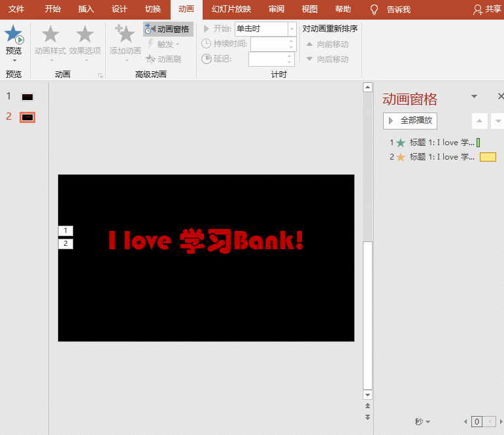Expand the 开始 start timing dropdown
The height and width of the screenshot is (435, 504).
[292, 29]
